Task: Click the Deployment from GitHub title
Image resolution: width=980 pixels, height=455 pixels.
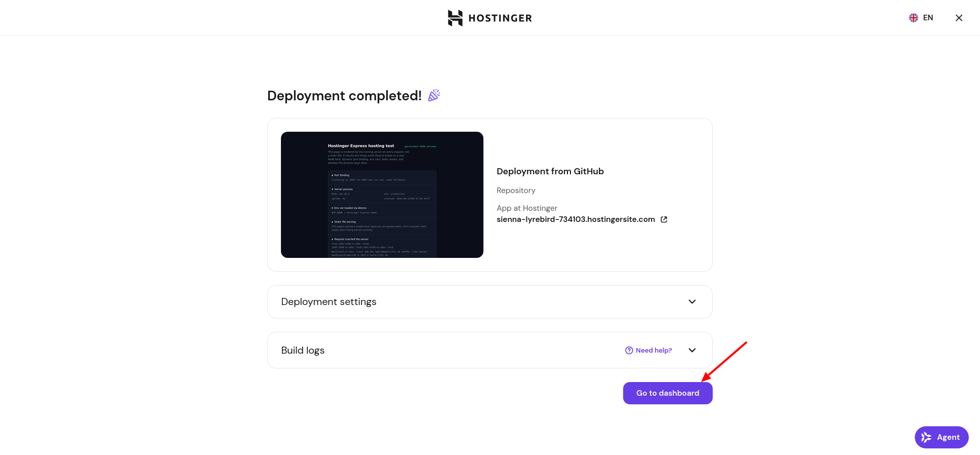Action: [550, 171]
